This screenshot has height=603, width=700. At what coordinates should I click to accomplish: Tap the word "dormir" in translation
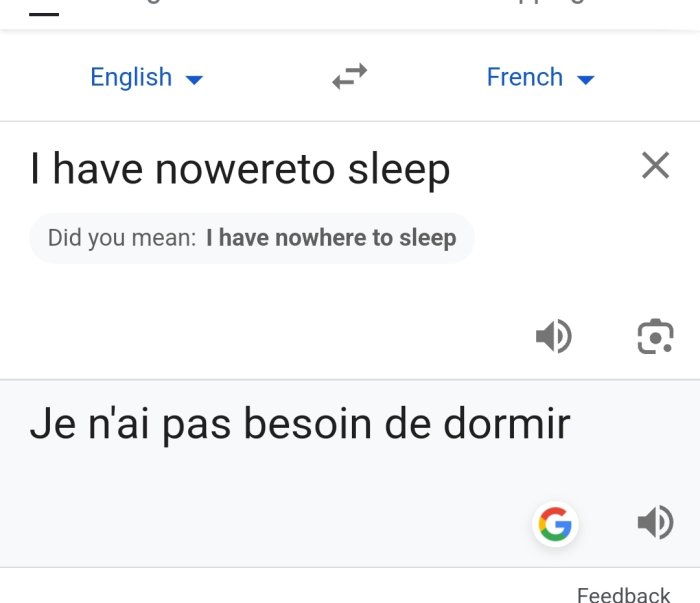pos(507,422)
